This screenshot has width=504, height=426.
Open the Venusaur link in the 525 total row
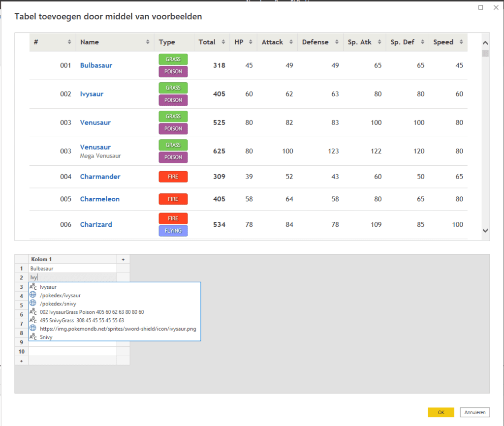[95, 122]
